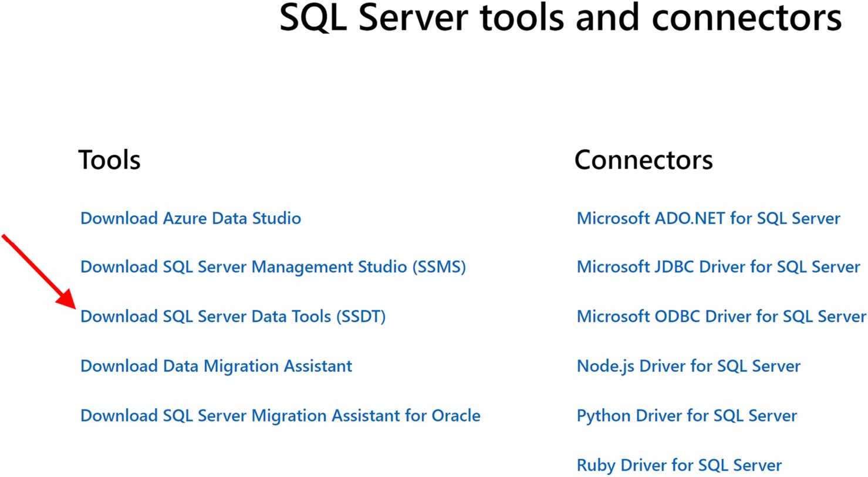Select the SQL Server tools and connectors title
868x477 pixels.
[560, 18]
